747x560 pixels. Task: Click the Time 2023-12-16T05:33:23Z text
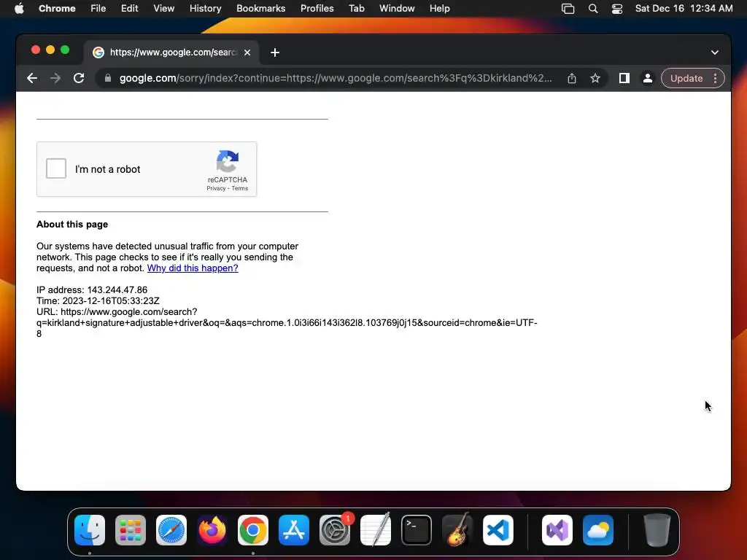[x=98, y=301]
